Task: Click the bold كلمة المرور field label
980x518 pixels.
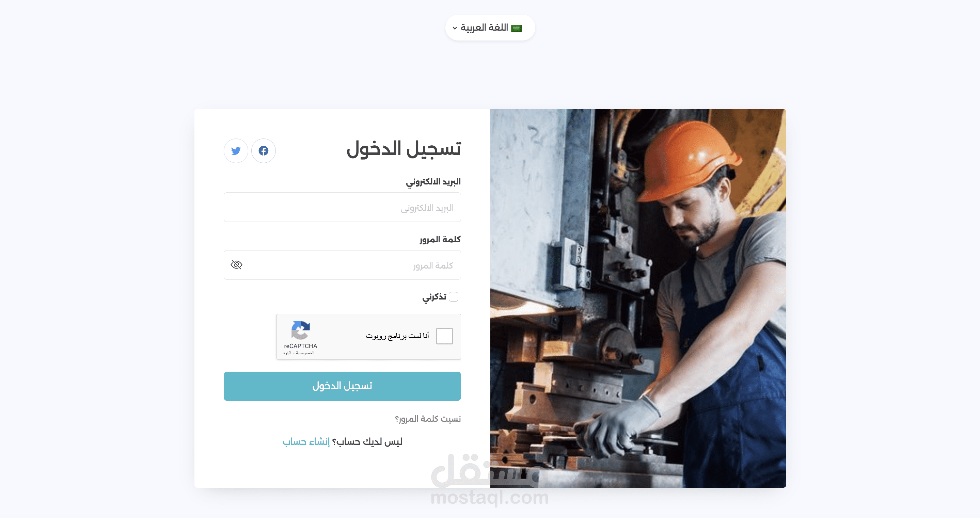Action: (x=440, y=239)
